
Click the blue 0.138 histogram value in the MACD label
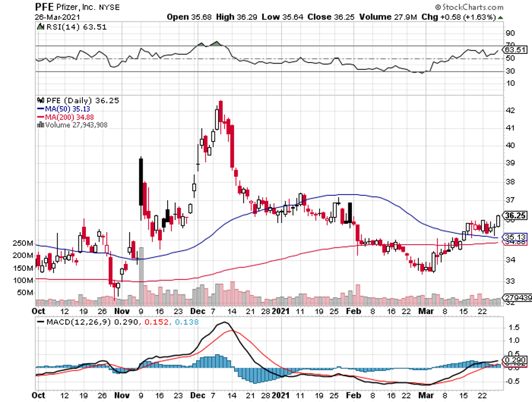pos(186,322)
